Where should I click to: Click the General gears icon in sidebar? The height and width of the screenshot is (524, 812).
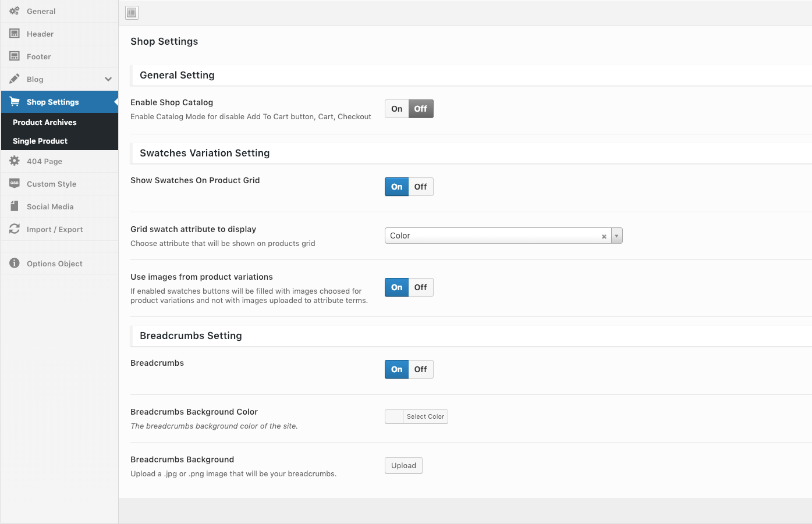tap(15, 11)
